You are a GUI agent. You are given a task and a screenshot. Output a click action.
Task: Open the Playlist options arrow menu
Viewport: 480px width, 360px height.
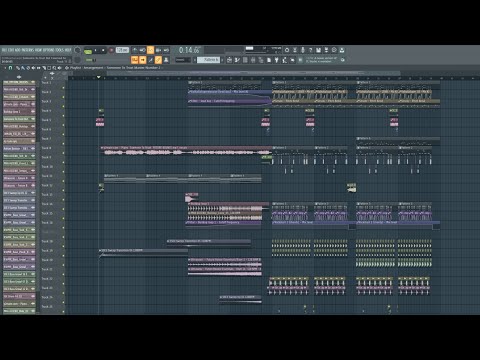click(5, 68)
